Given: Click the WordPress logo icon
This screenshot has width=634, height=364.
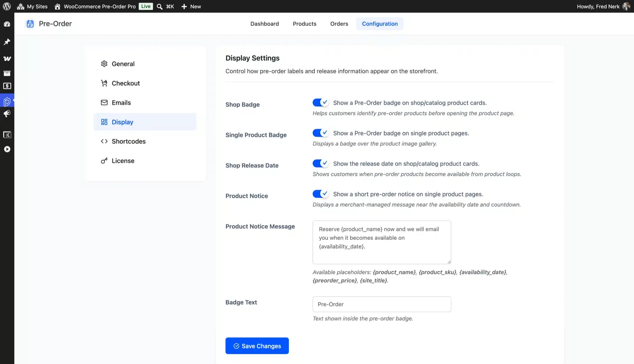Looking at the screenshot, I should (7, 6).
